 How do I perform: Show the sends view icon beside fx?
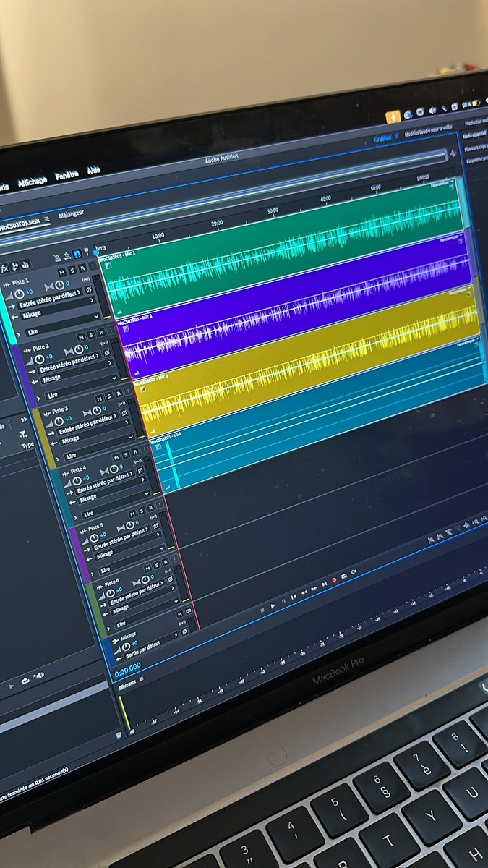click(x=14, y=267)
